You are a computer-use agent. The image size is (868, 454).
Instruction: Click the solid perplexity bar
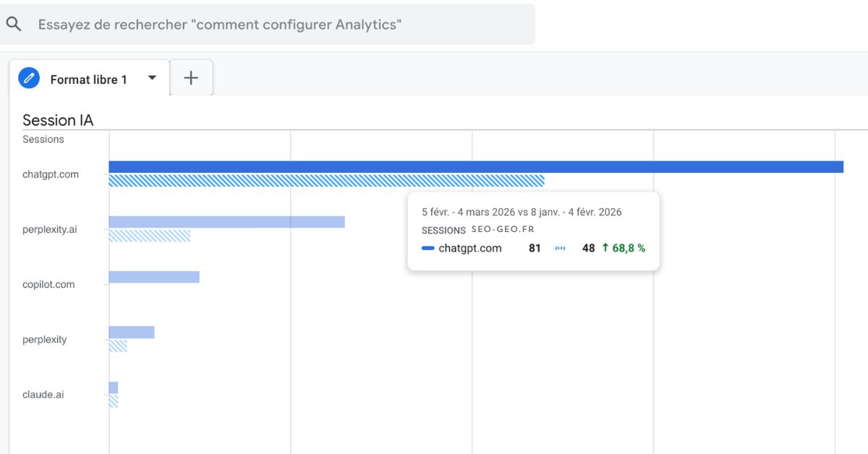click(x=132, y=333)
